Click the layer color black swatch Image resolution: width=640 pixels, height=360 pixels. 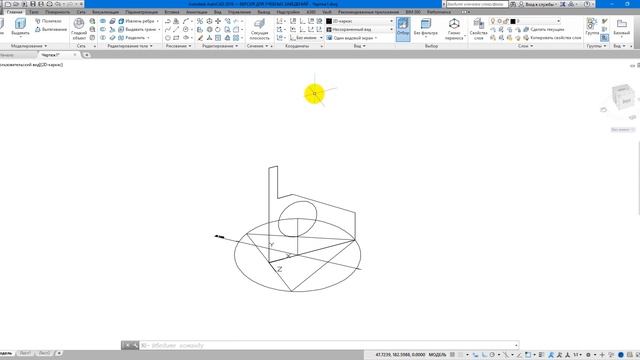[513, 21]
